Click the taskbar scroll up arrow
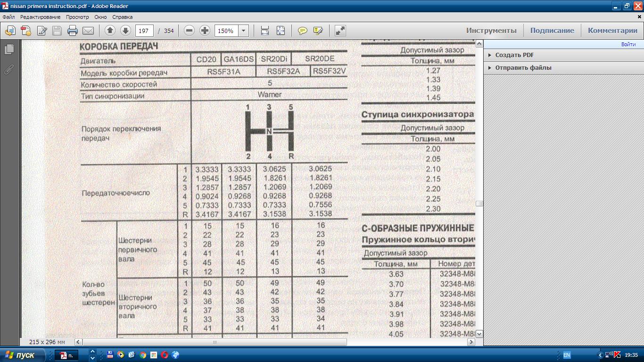Screen dimensions: 644x362 [92, 352]
